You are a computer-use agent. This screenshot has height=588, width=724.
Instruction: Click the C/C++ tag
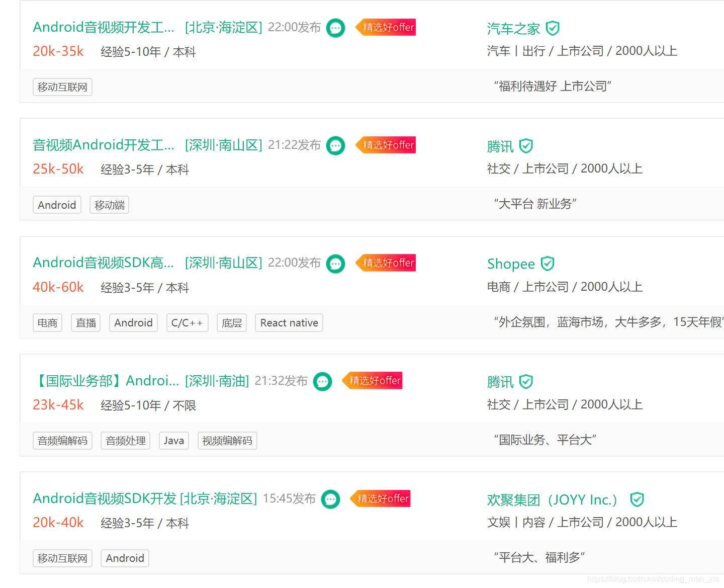pyautogui.click(x=187, y=323)
